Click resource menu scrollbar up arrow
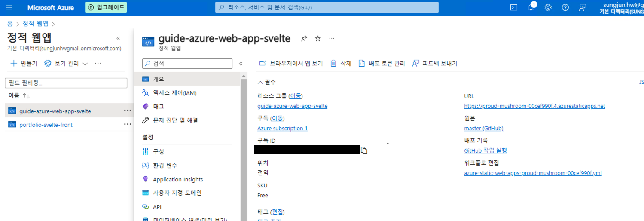 pos(244,76)
